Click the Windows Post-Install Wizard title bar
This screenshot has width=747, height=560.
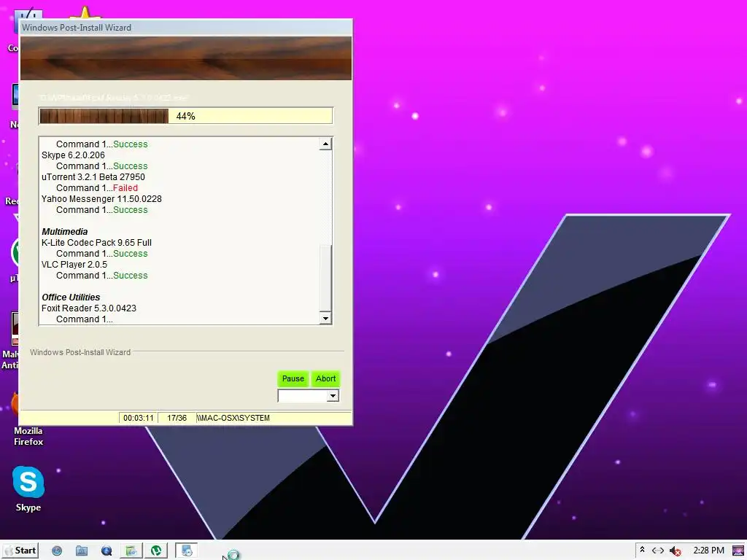pyautogui.click(x=186, y=28)
